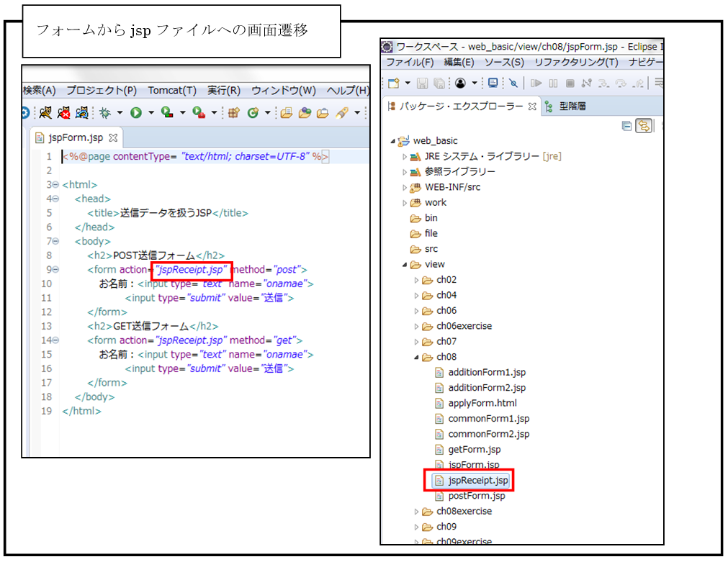Open the dropdown arrow next to Run button
Image resolution: width=728 pixels, height=562 pixels.
(x=150, y=113)
